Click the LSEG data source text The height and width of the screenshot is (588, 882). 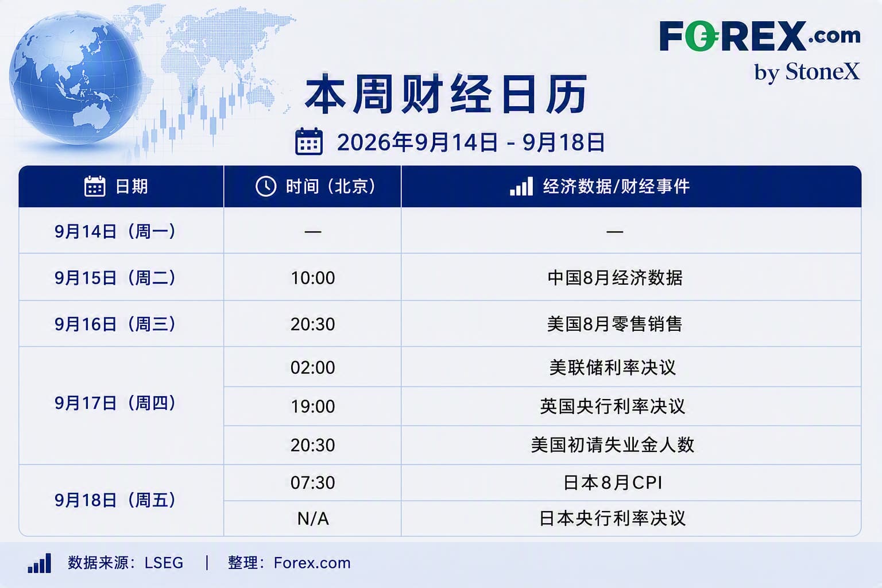[x=164, y=563]
